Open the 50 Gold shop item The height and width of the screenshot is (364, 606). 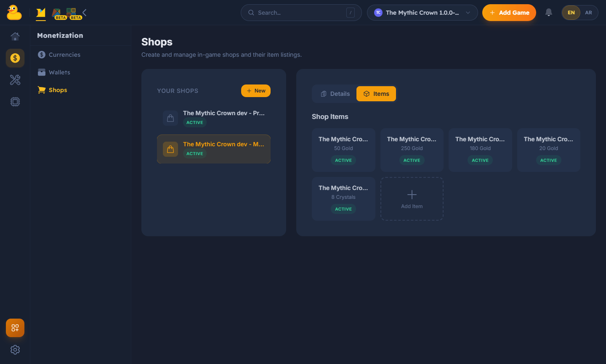pyautogui.click(x=343, y=150)
